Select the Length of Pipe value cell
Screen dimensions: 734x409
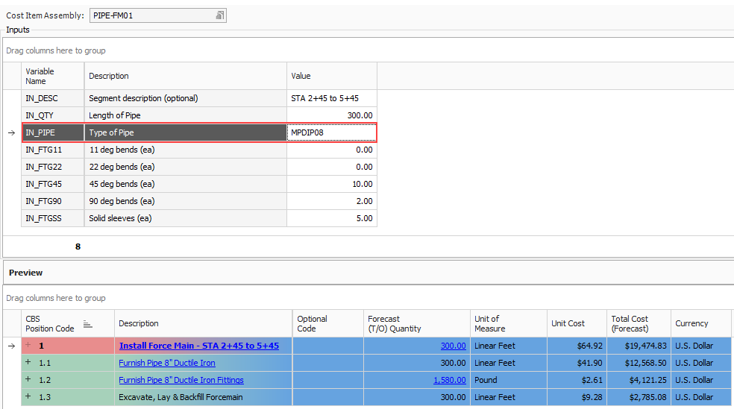point(331,115)
